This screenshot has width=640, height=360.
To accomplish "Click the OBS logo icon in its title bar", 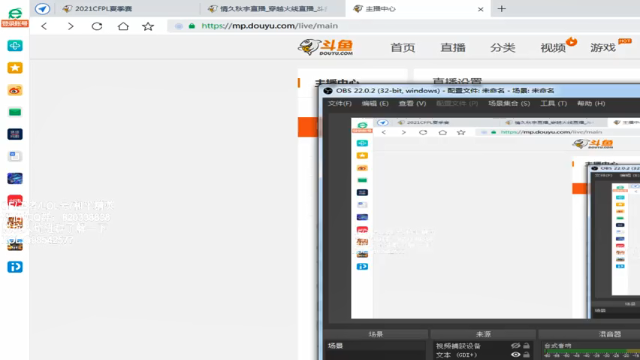I will point(328,91).
